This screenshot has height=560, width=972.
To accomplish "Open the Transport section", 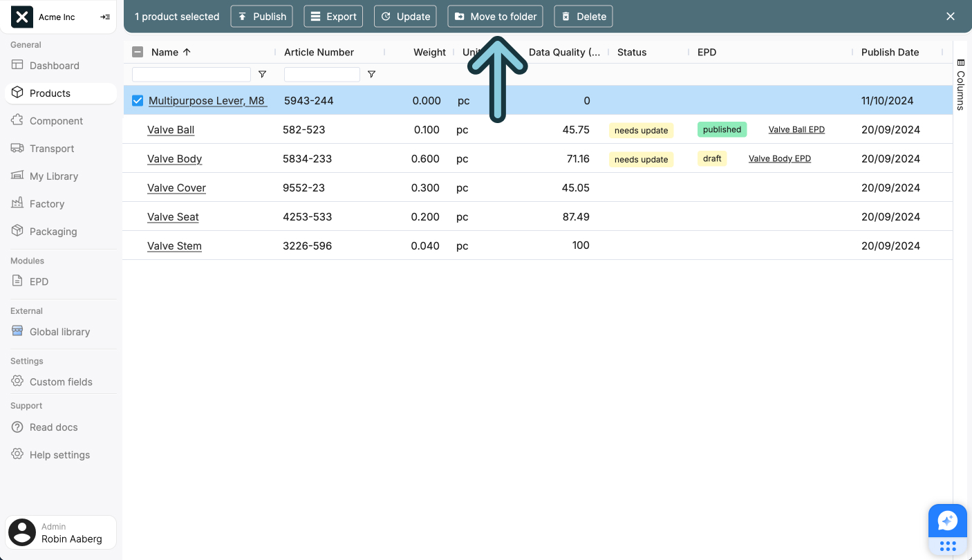I will pos(51,148).
